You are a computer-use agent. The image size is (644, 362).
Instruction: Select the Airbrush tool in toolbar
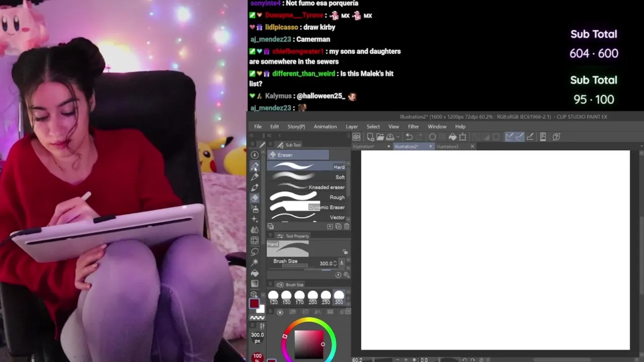coord(255,209)
